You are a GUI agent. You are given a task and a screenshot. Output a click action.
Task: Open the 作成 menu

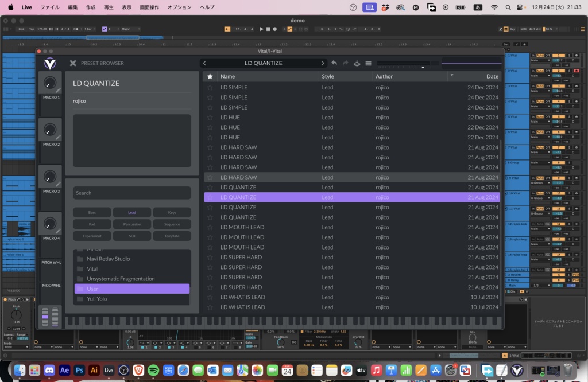[90, 7]
